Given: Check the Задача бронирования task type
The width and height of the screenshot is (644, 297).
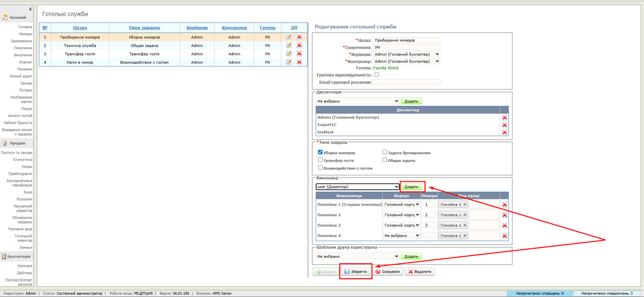Looking at the screenshot, I should point(384,152).
